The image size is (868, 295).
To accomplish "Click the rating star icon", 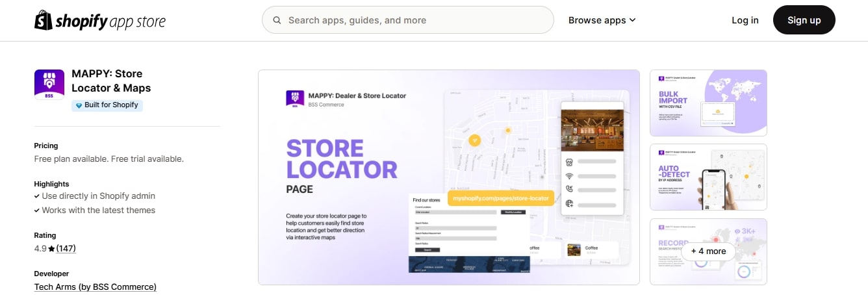I will tap(51, 248).
